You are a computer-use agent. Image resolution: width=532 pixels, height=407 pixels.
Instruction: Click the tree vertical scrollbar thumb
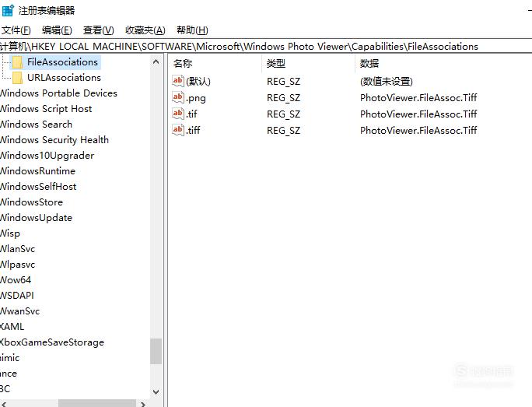point(156,351)
